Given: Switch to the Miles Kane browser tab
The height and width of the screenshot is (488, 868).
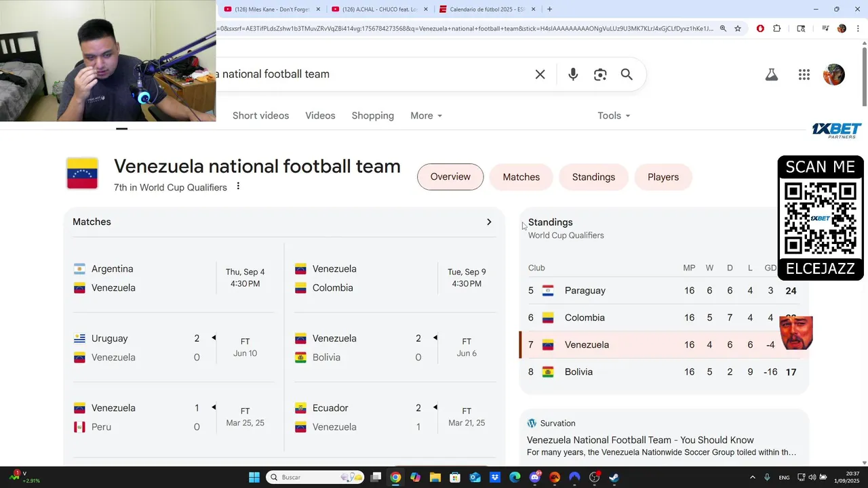Looking at the screenshot, I should coord(271,9).
